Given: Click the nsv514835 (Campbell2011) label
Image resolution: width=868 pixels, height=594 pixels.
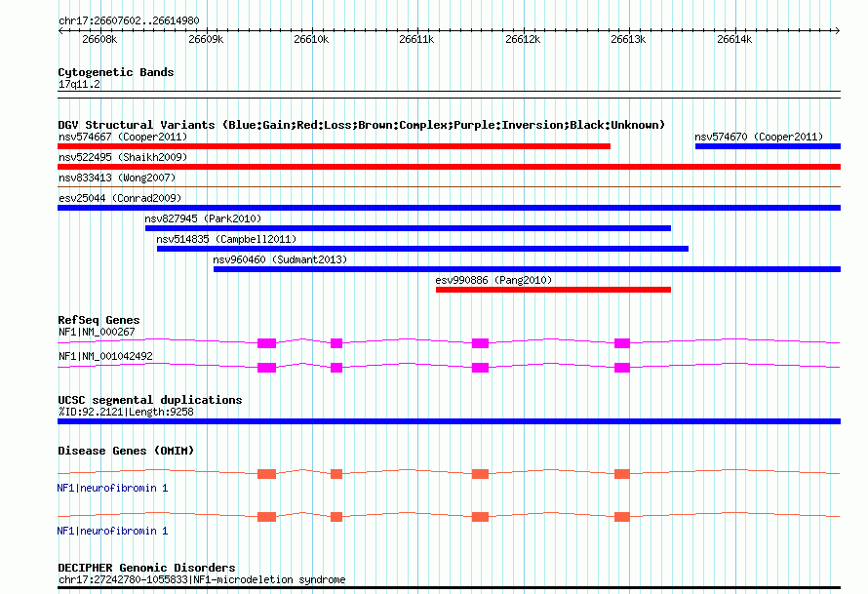Looking at the screenshot, I should [226, 239].
